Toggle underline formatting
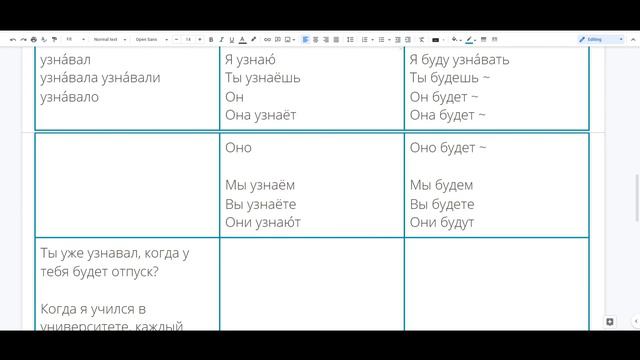This screenshot has width=640, height=360. pos(231,40)
